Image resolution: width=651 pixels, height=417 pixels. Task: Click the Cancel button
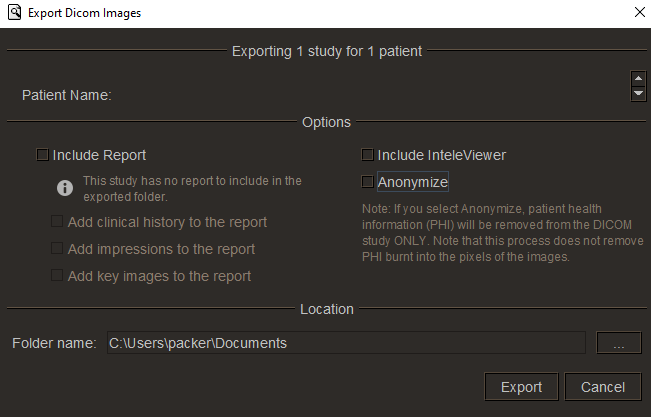pyautogui.click(x=603, y=387)
